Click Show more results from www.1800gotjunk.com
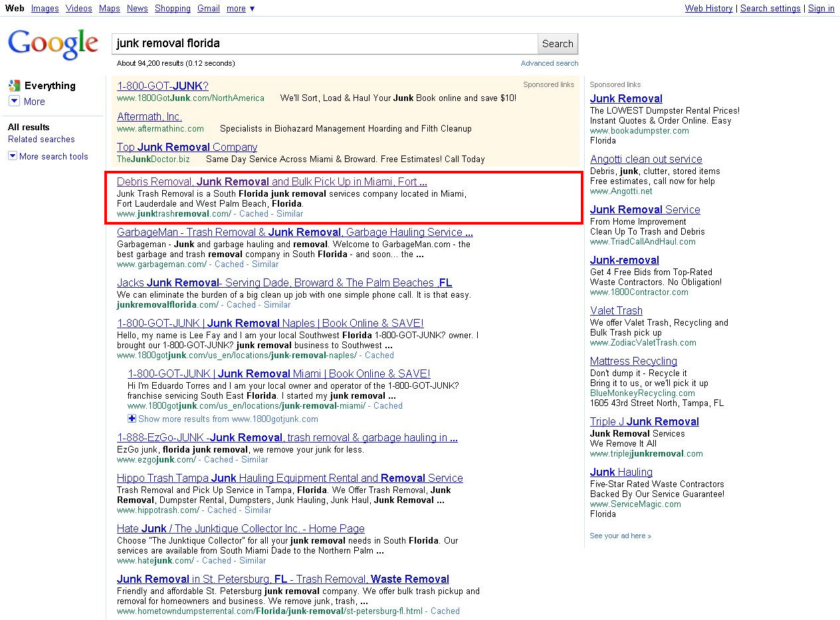Image resolution: width=840 pixels, height=620 pixels. pos(228,419)
